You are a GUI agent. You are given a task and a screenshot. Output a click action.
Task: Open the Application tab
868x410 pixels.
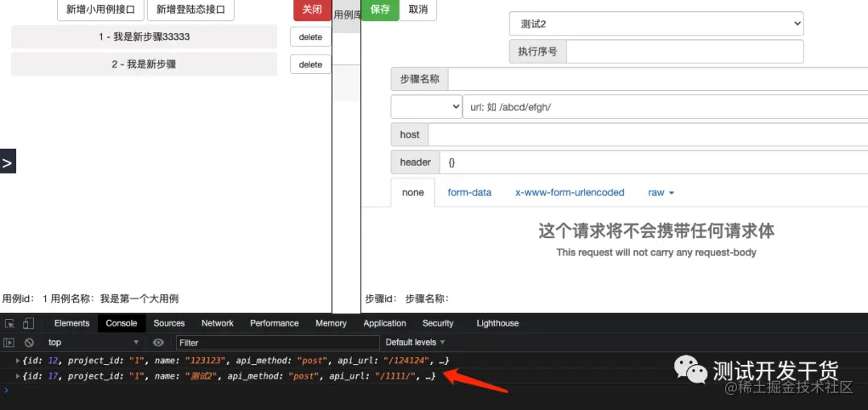[x=385, y=323]
